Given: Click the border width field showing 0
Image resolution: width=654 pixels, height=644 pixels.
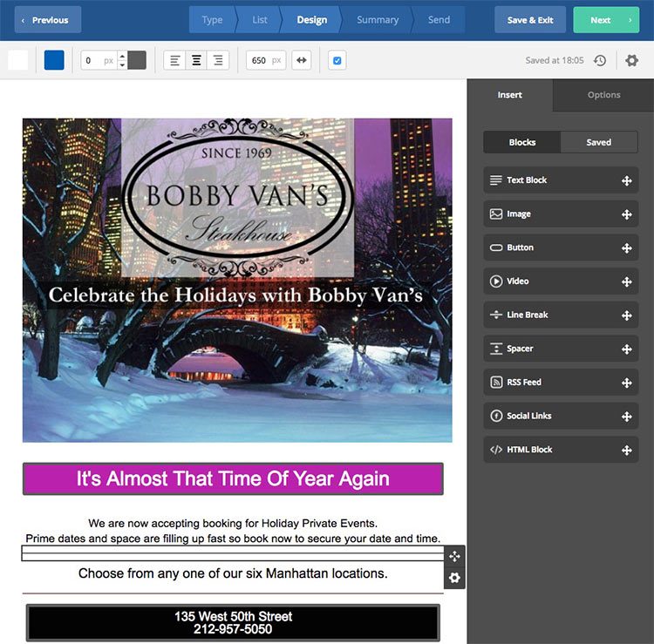Looking at the screenshot, I should (x=99, y=60).
